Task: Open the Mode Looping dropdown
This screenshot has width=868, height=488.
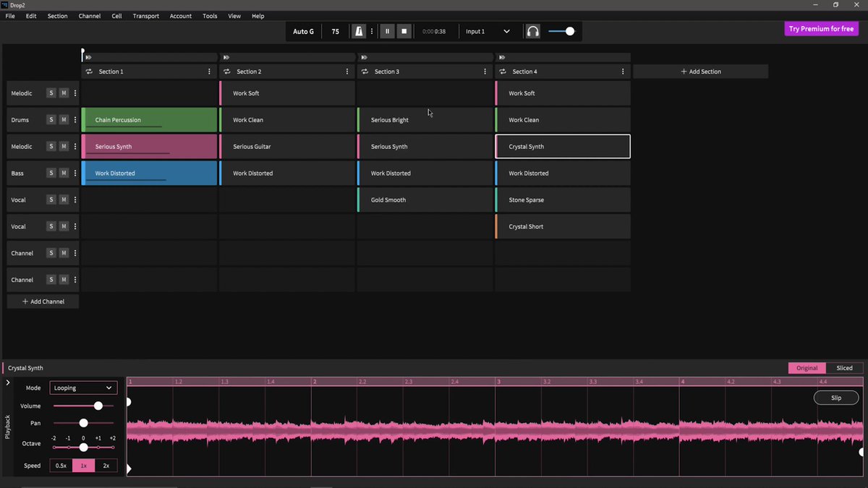Action: click(x=83, y=388)
